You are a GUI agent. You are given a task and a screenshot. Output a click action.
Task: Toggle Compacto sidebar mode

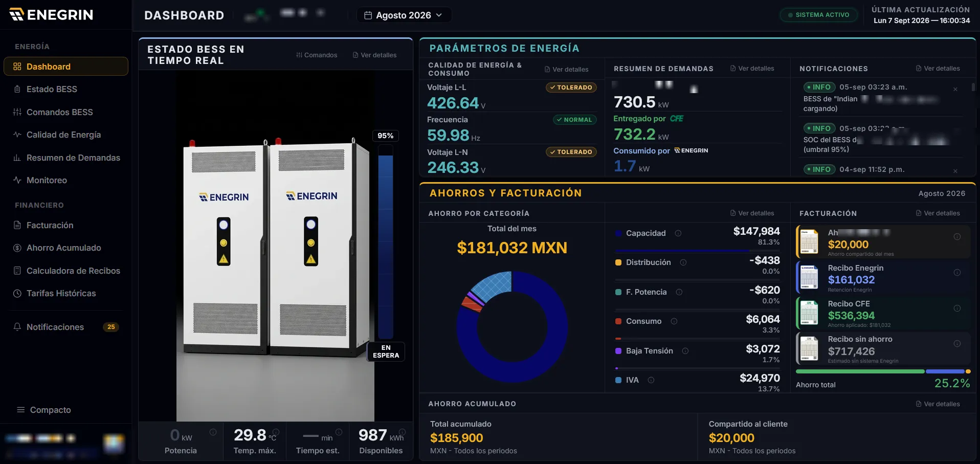[44, 410]
